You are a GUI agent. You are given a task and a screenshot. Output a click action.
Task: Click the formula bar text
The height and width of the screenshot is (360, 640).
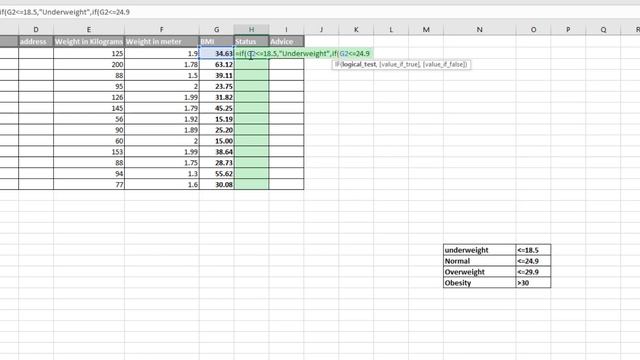coord(65,12)
